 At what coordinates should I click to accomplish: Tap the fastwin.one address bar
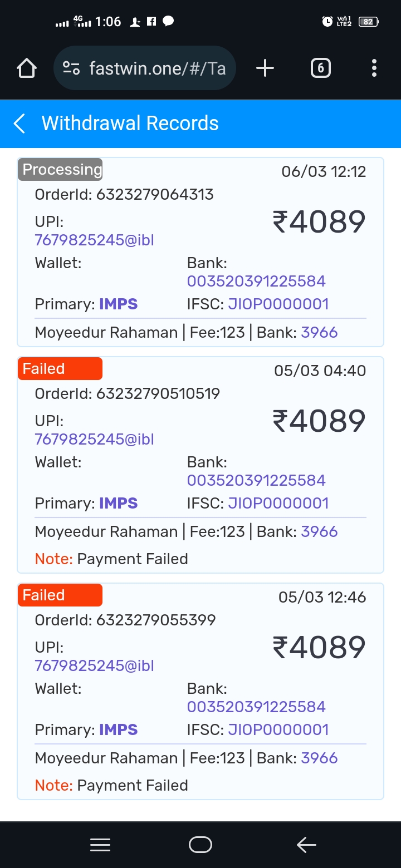pyautogui.click(x=157, y=68)
